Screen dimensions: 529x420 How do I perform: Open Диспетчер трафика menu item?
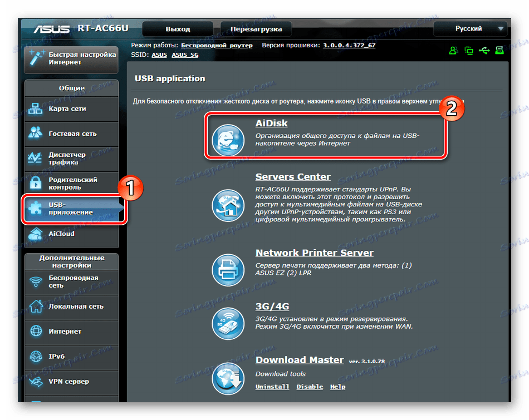71,159
